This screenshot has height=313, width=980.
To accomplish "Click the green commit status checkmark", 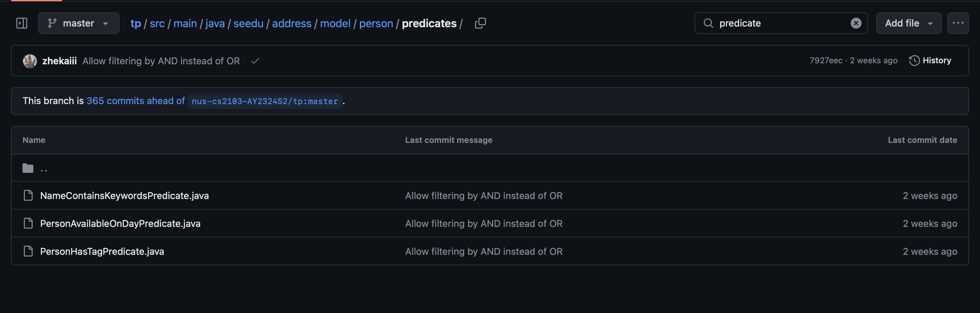I will tap(255, 61).
